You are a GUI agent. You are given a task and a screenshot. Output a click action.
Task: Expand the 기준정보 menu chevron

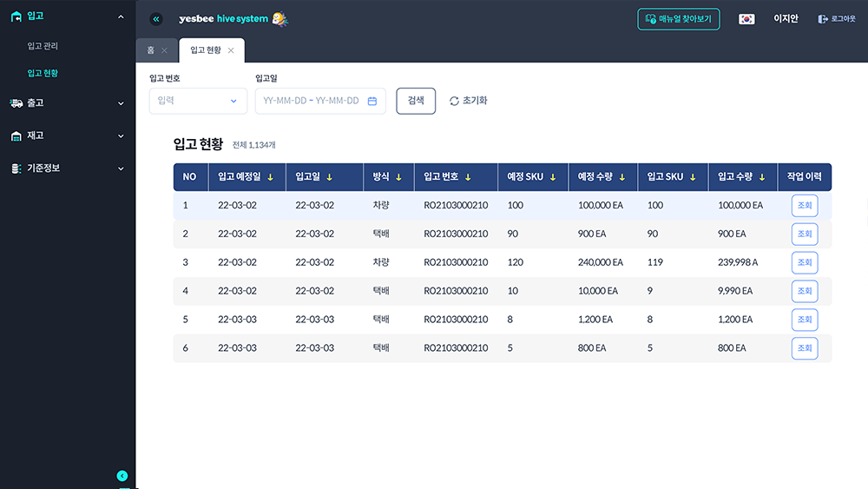pos(121,169)
